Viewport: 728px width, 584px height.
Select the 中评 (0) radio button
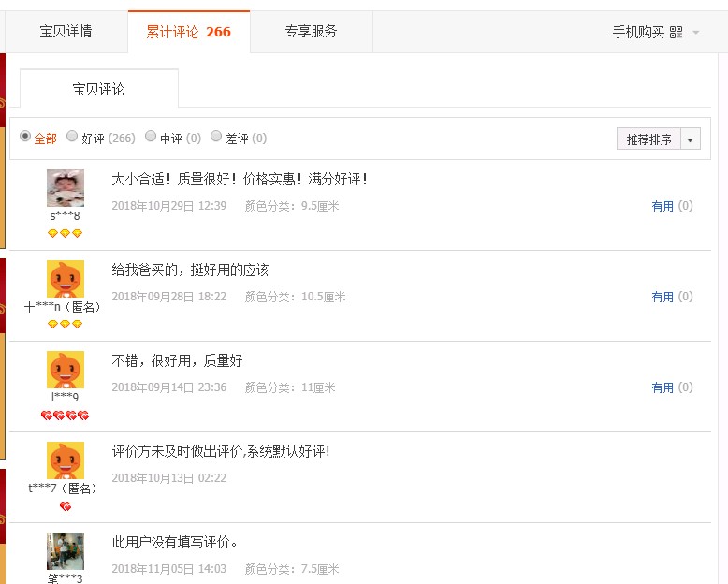click(151, 136)
